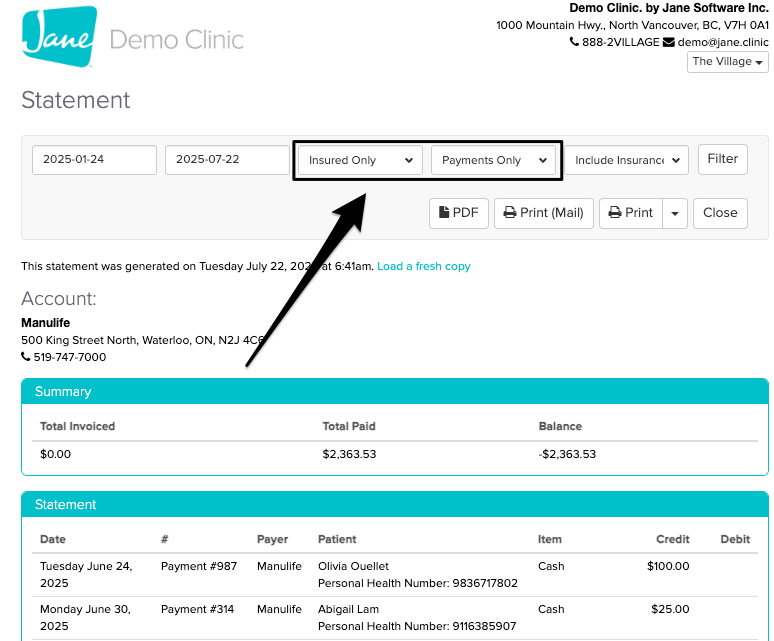
Task: Click Cash item in Abigail Lam row
Action: click(x=551, y=609)
